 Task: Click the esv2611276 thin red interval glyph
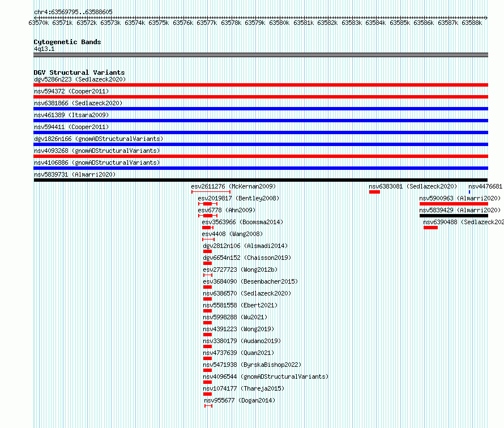[x=211, y=192]
